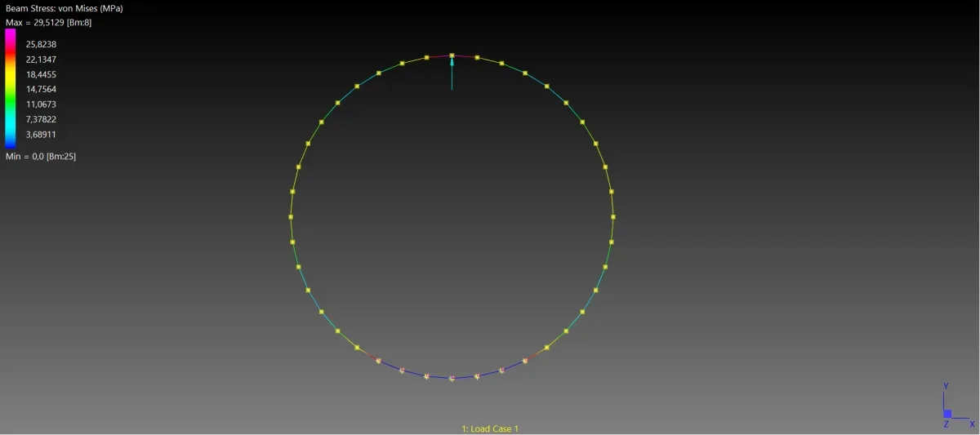Click the magenta segment of the stress color bar
The image size is (980, 435).
click(x=11, y=36)
